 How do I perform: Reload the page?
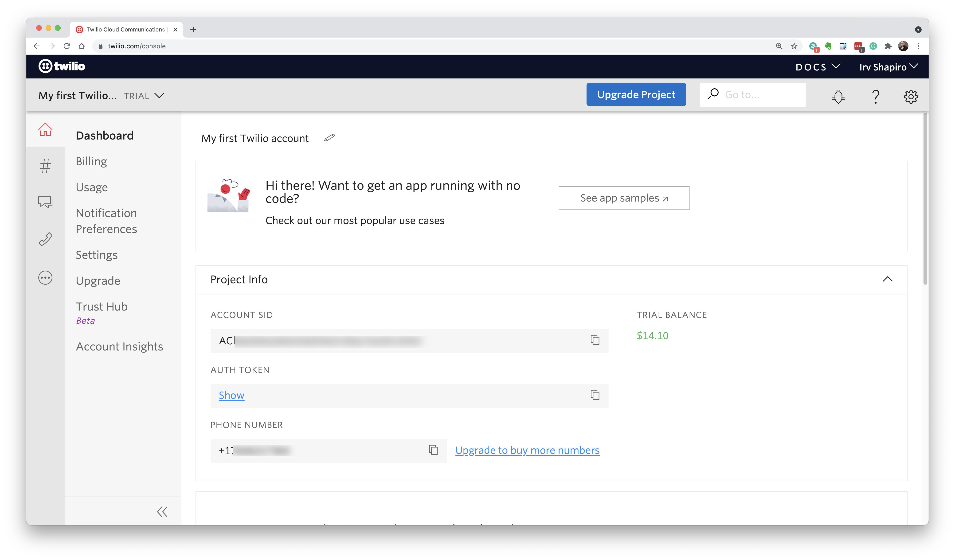coord(67,46)
